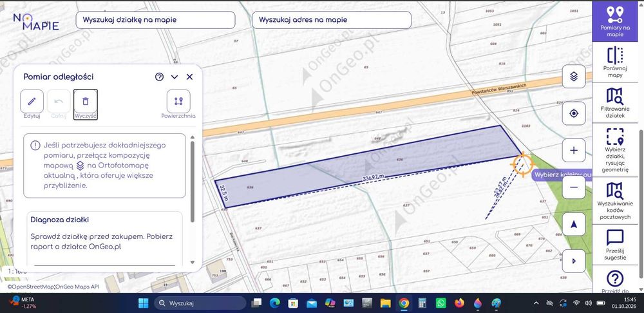
Task: Zoom out with the minus button
Action: click(x=574, y=187)
